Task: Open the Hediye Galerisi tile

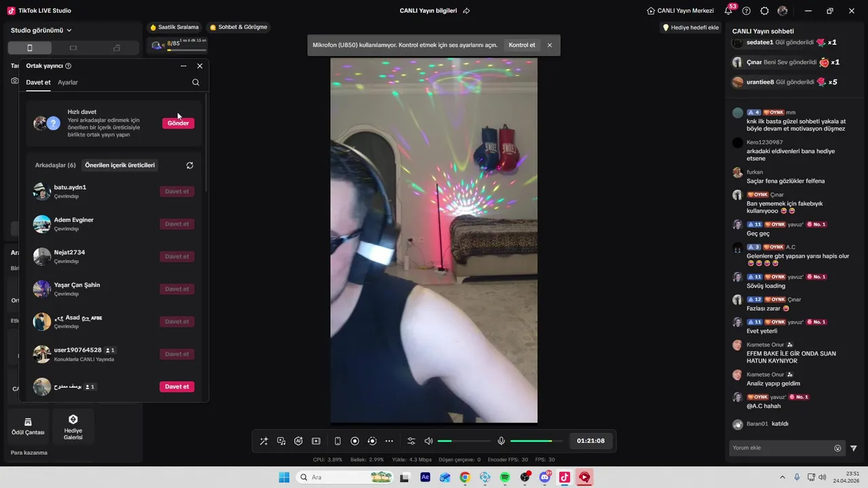Action: tap(73, 426)
